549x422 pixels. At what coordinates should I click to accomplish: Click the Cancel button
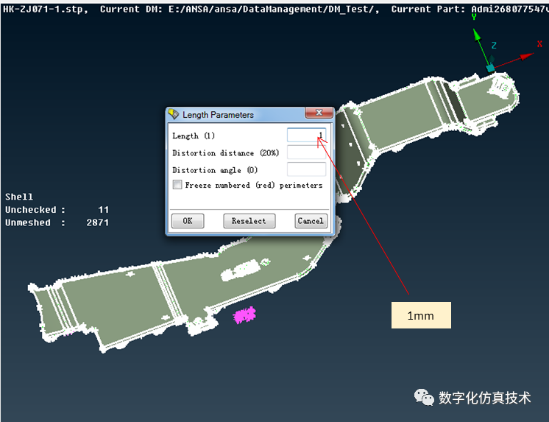311,221
